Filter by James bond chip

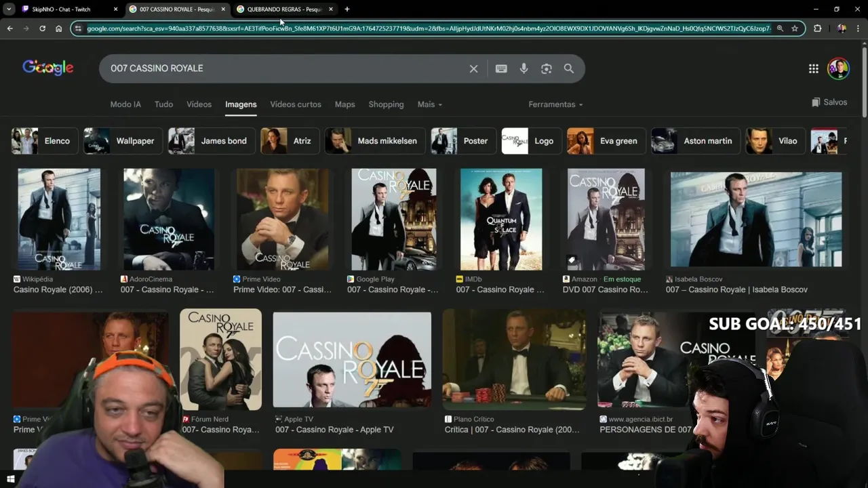click(212, 141)
